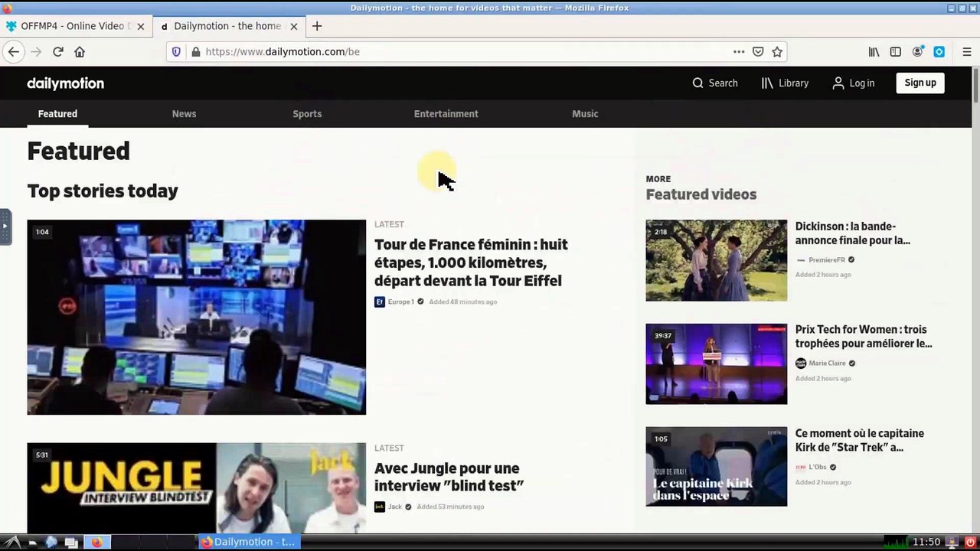Close the OFFMP4 tab
980x551 pixels.
pos(140,26)
